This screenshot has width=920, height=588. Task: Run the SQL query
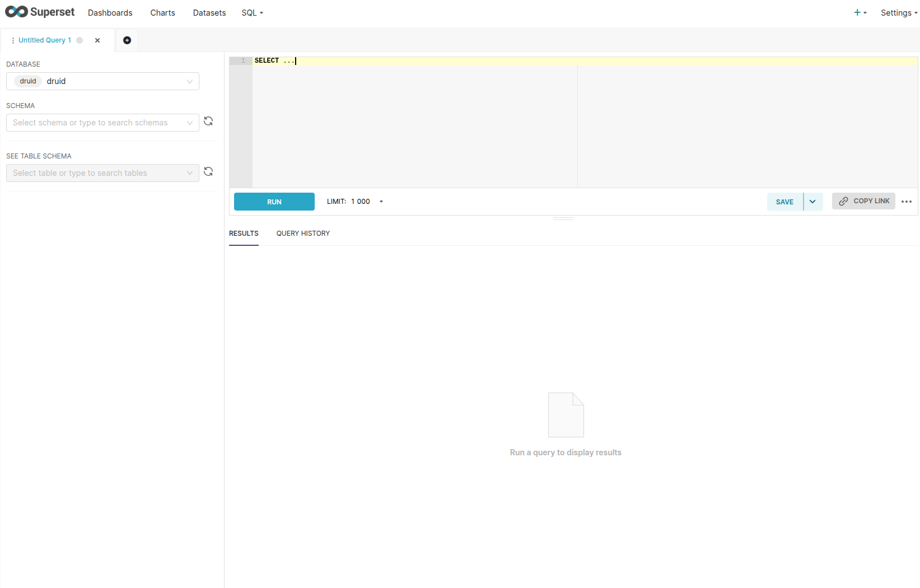(x=274, y=202)
